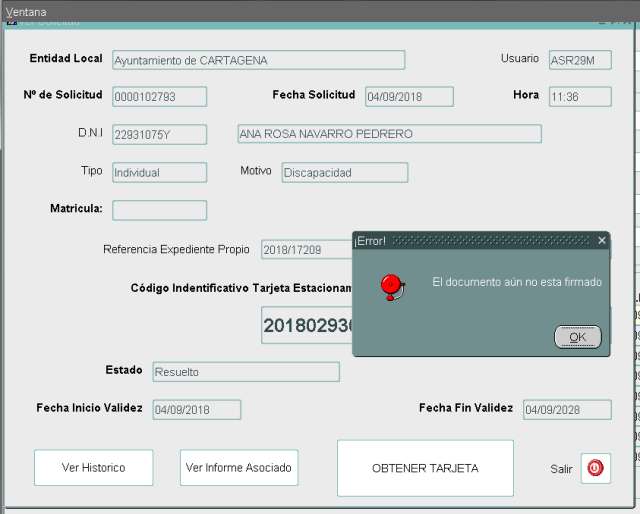640x514 pixels.
Task: Click the Entidad Local field
Action: [x=258, y=60]
